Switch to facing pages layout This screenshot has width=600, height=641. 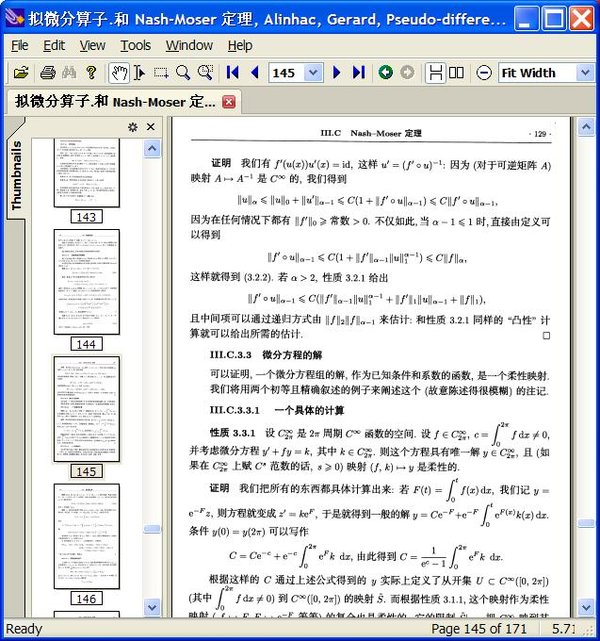pos(456,73)
